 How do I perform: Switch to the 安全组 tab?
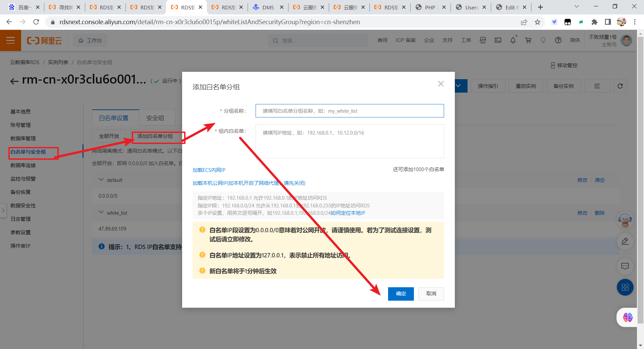coord(155,118)
